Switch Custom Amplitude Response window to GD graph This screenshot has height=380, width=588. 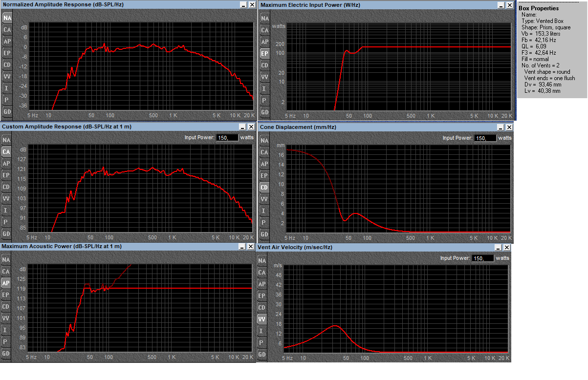click(x=6, y=234)
